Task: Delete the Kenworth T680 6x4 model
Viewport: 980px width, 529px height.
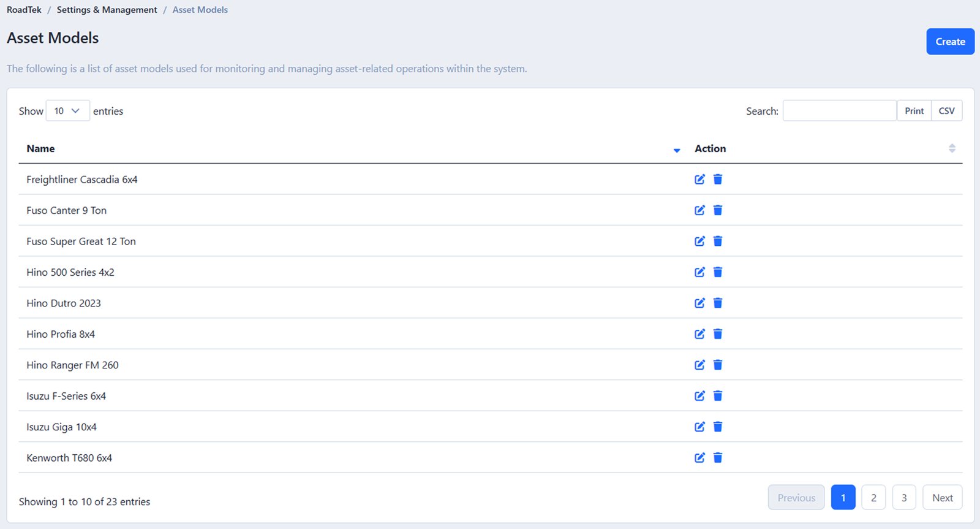Action: click(718, 458)
